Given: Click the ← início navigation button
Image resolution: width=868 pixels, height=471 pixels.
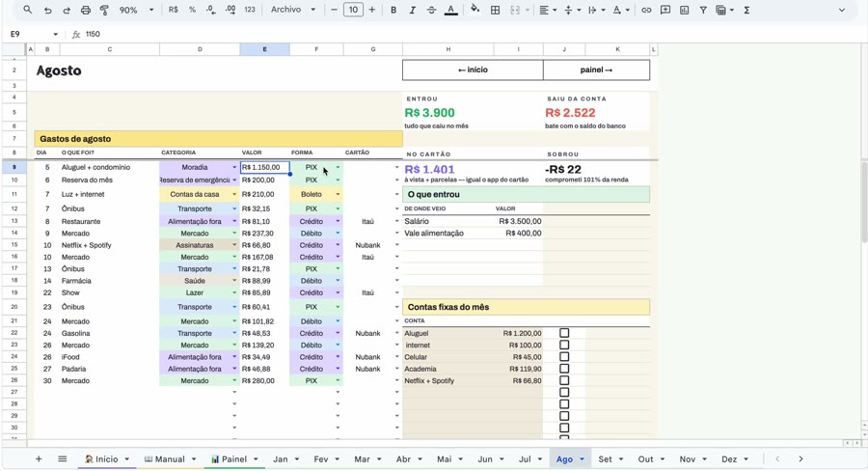Looking at the screenshot, I should (473, 69).
